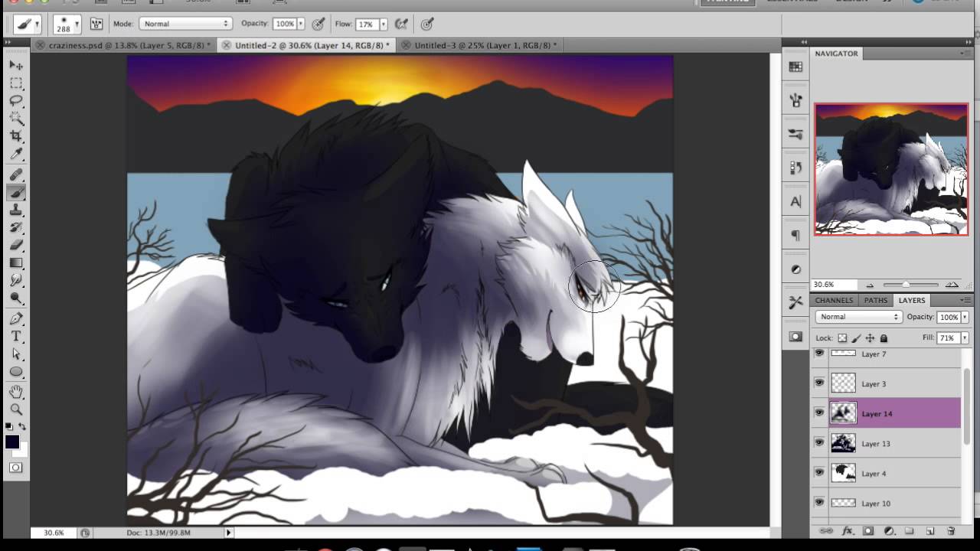This screenshot has width=980, height=551.
Task: Select the Burn tool
Action: 16,298
